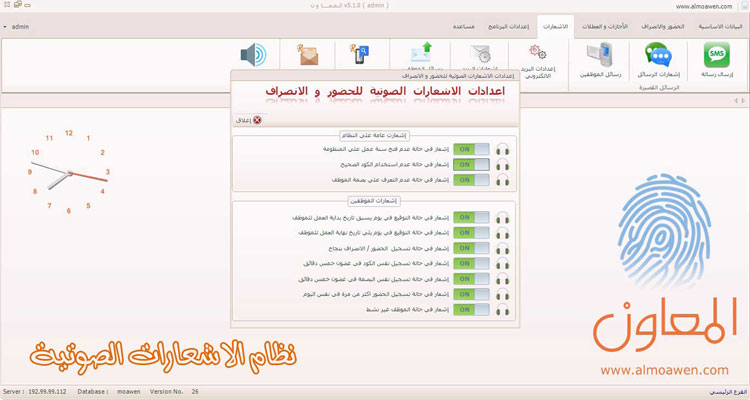750x400 pixels.
Task: Play headphones for عدم فتح سنة عمل alert
Action: [502, 149]
